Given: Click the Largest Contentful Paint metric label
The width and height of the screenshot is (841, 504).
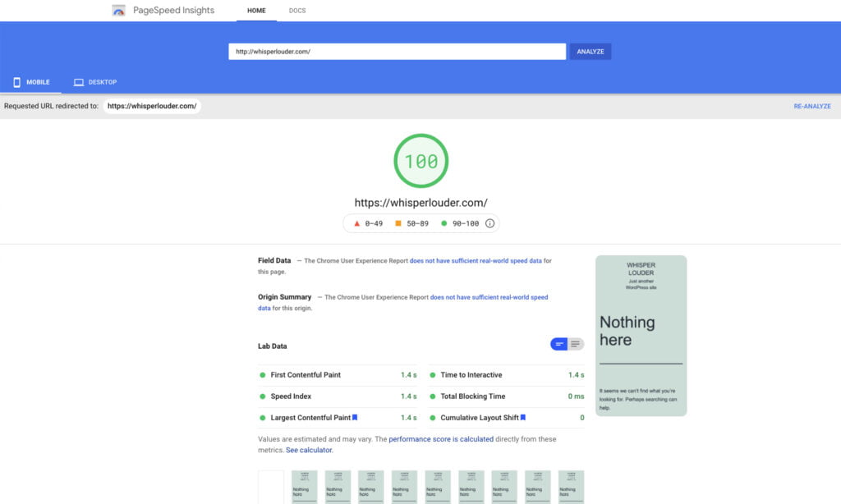Looking at the screenshot, I should click(310, 418).
